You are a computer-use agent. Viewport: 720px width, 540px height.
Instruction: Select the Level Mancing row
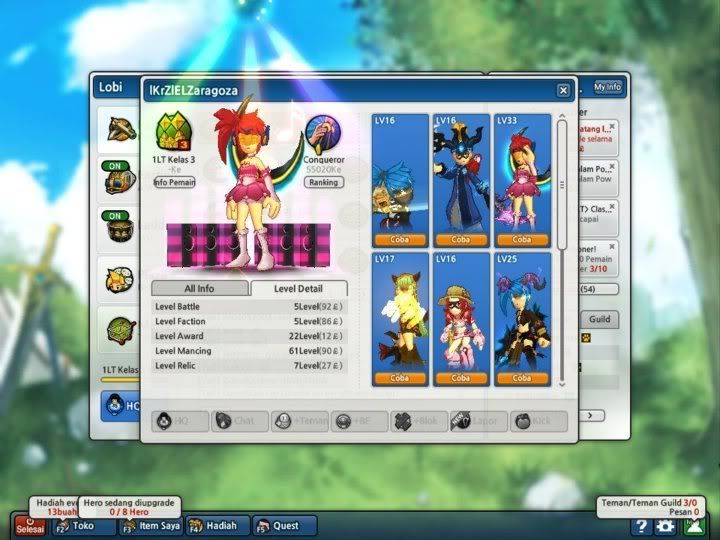tap(248, 351)
